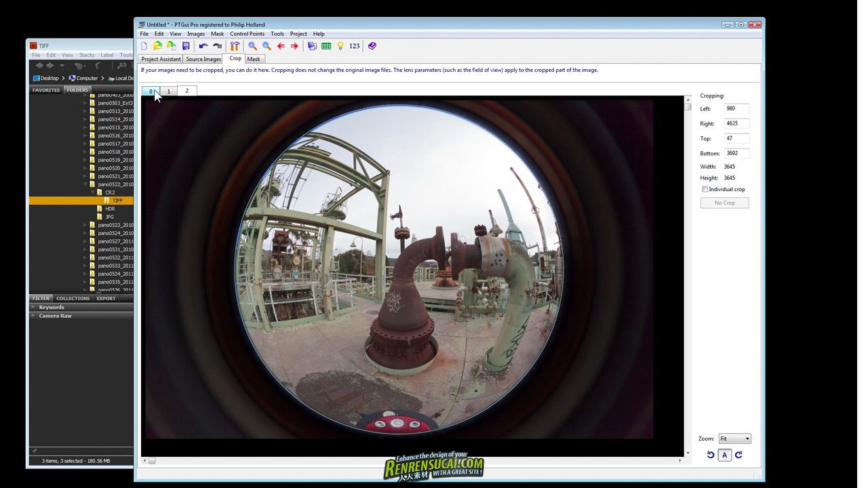Select HDR folder in Bridge tree
This screenshot has width=868, height=488.
110,209
